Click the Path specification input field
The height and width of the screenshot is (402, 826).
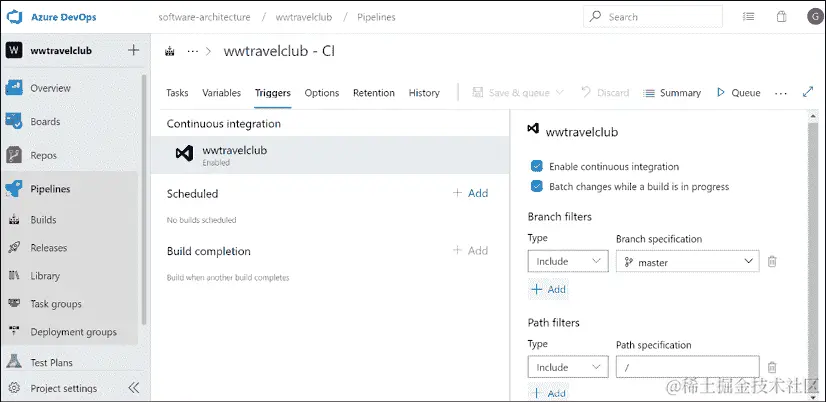[x=687, y=367]
